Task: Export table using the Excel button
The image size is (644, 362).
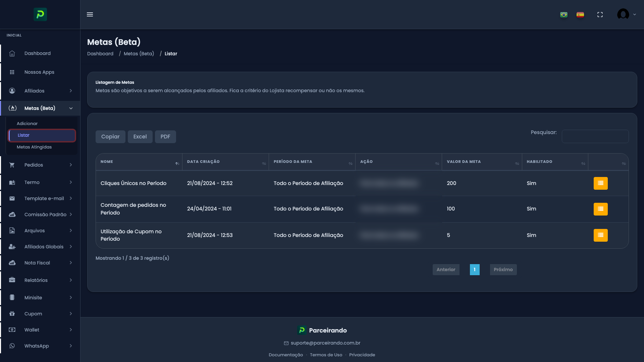Action: (x=140, y=137)
